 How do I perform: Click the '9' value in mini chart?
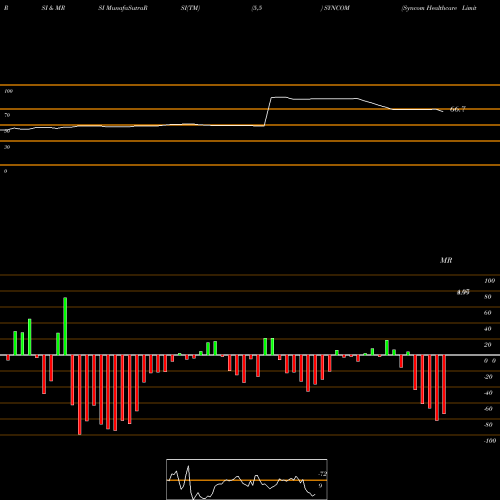pyautogui.click(x=320, y=486)
